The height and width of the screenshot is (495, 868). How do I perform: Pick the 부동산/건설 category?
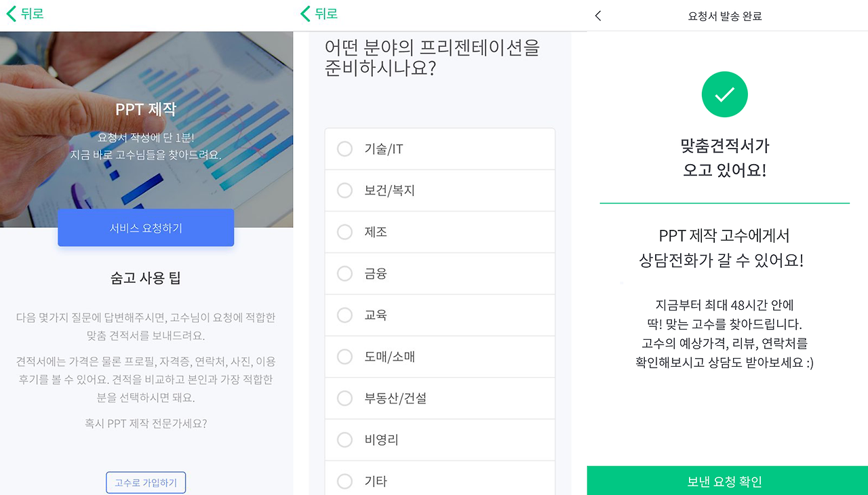click(344, 398)
